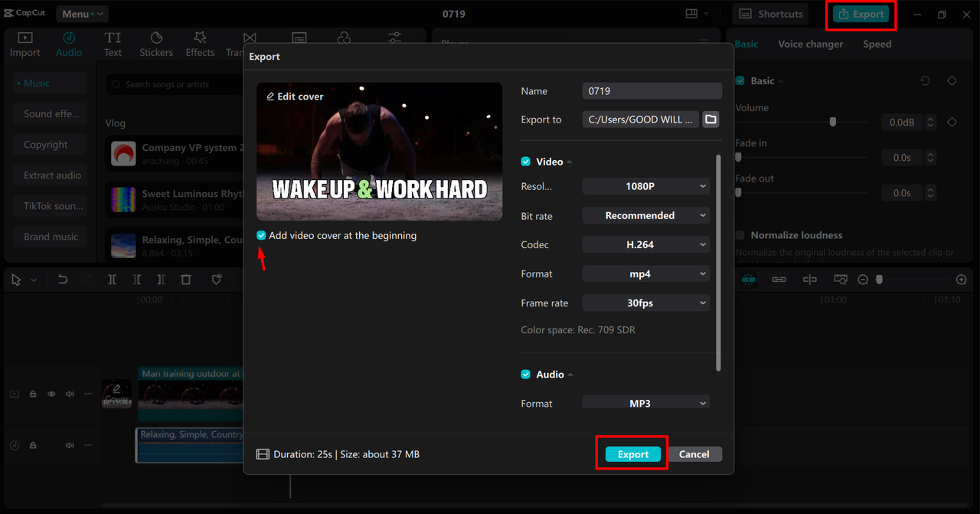Click the top bar Export button

click(861, 14)
